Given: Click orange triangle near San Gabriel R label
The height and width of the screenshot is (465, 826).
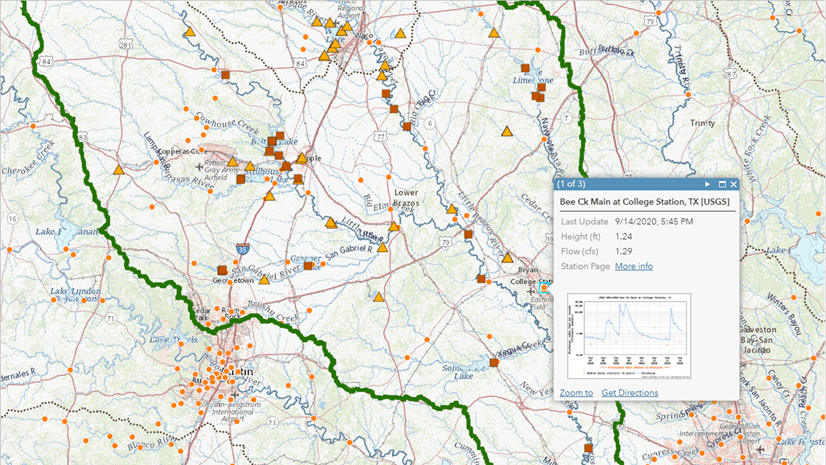Looking at the screenshot, I should click(382, 247).
